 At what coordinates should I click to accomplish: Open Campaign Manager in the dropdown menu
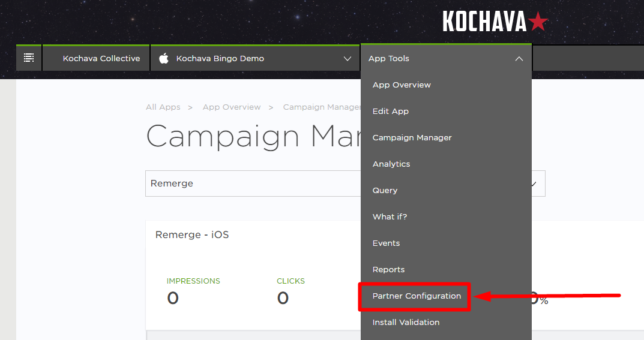pos(412,138)
